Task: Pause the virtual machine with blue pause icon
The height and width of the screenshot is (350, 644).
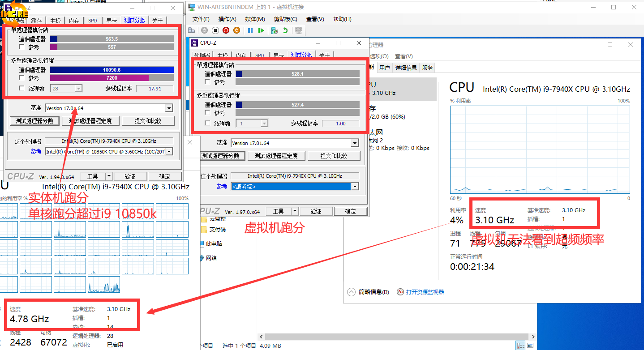Action: [x=250, y=30]
